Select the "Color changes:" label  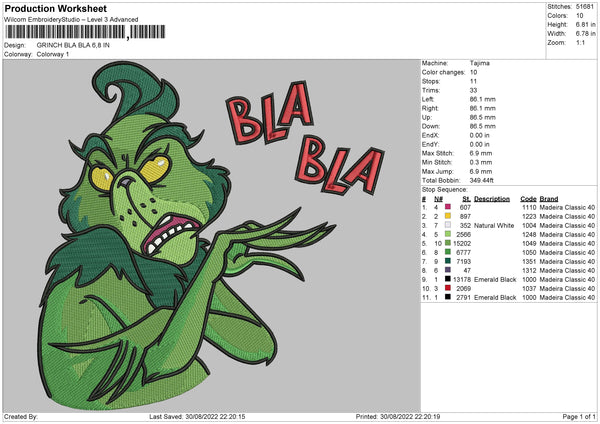(443, 72)
